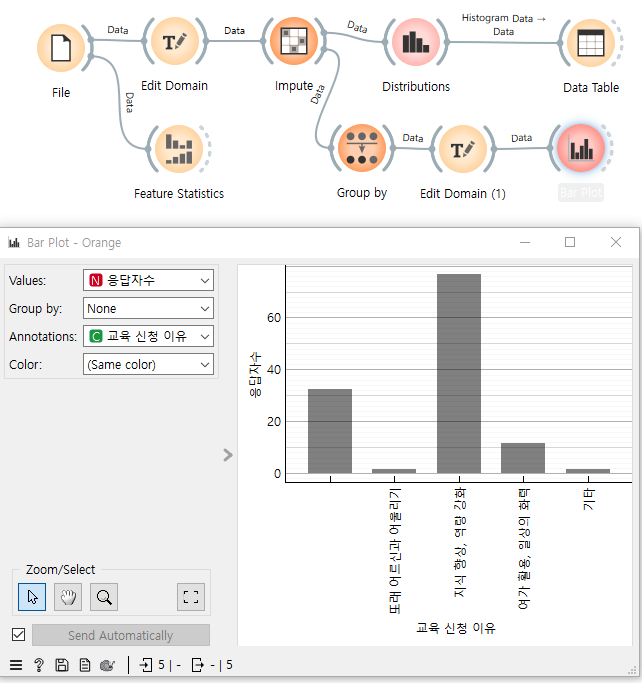This screenshot has height=683, width=642.
Task: Open the Feature Statistics widget
Action: pos(178,151)
